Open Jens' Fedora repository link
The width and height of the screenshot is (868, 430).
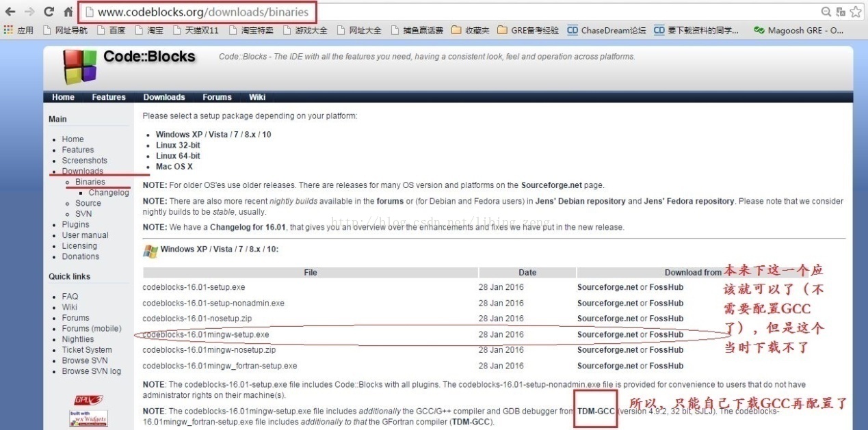(687, 202)
